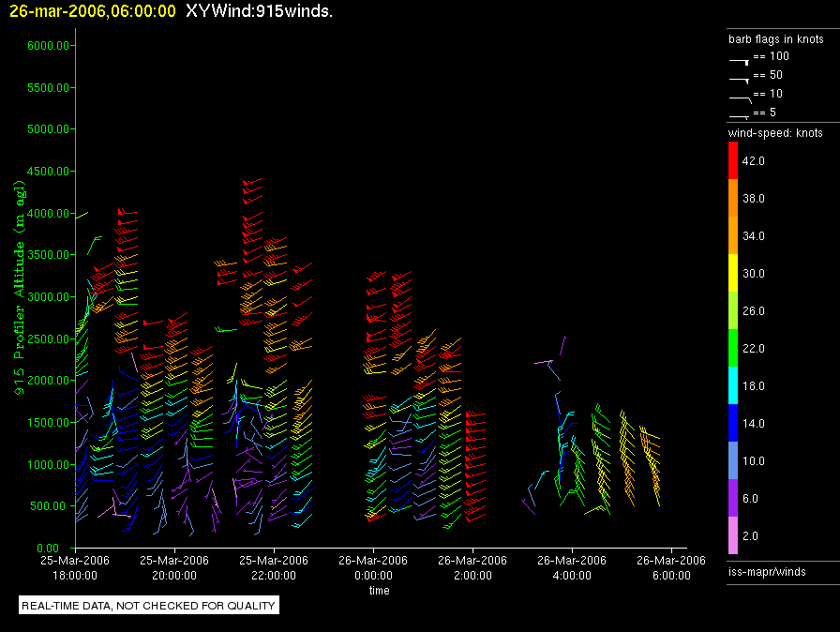Viewport: 840px width, 632px height.
Task: Click the yellow segment of the wind-speed color bar
Action: coord(734,274)
